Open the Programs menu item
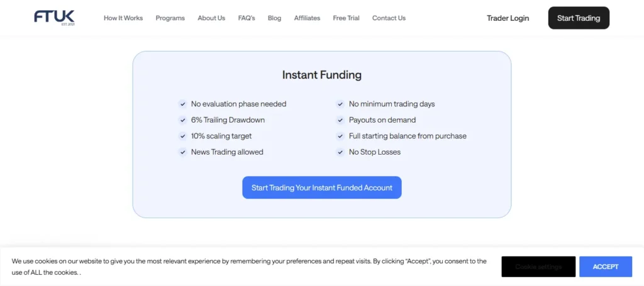This screenshot has width=644, height=286. tap(170, 18)
